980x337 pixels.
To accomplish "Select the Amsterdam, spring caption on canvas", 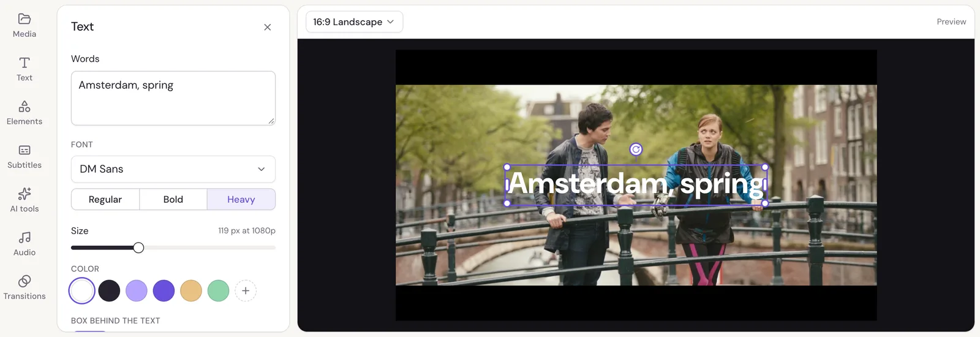I will pos(636,184).
